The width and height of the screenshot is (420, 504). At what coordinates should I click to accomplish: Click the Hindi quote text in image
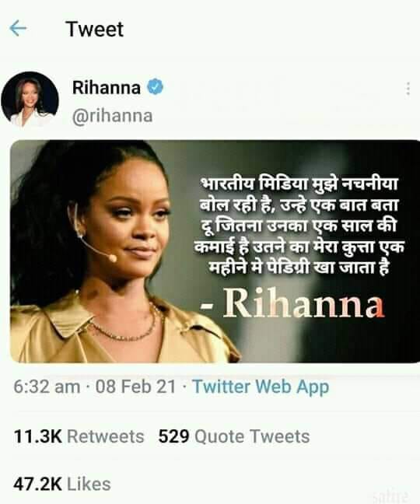point(299,226)
